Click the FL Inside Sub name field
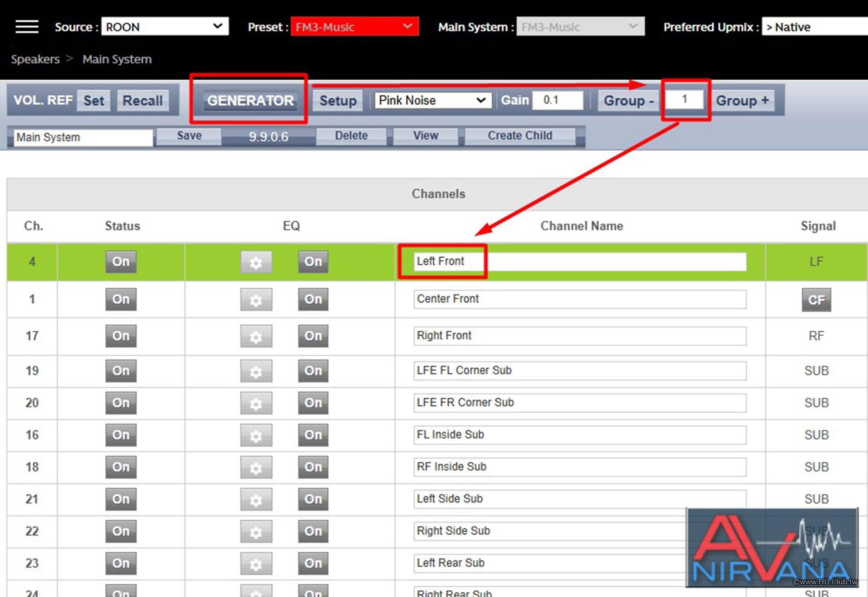Viewport: 868px width, 597px height. (580, 435)
